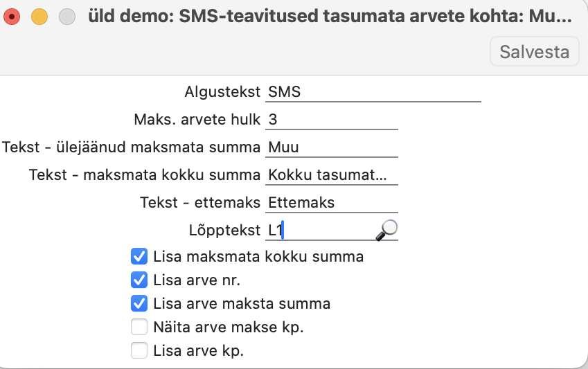Click the maksmata kokku summa text field
This screenshot has height=369, width=588.
tap(331, 174)
